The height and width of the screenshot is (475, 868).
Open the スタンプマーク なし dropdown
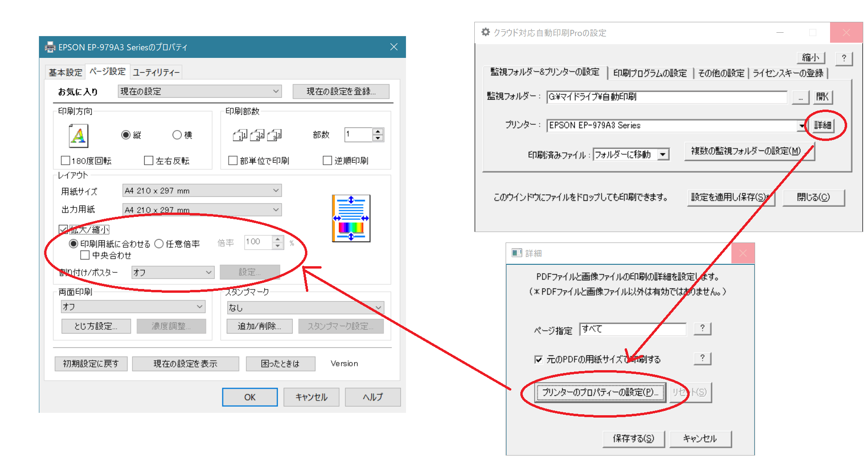[x=305, y=307]
